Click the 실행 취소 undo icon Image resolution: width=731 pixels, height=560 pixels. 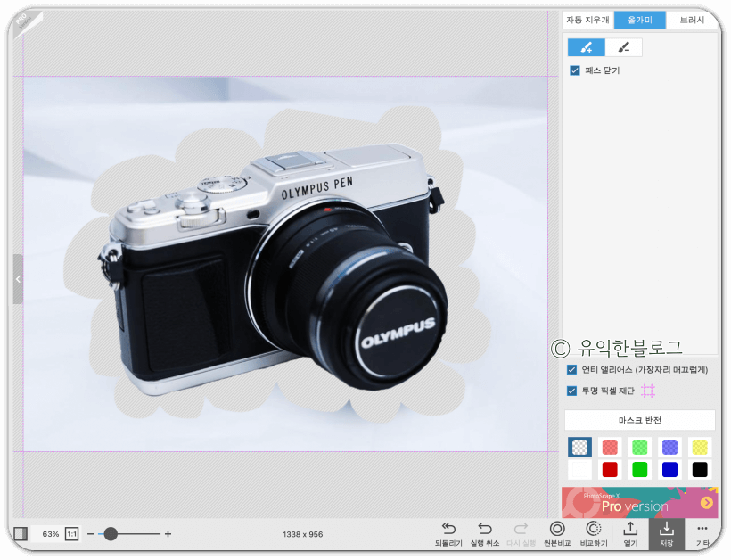(485, 534)
